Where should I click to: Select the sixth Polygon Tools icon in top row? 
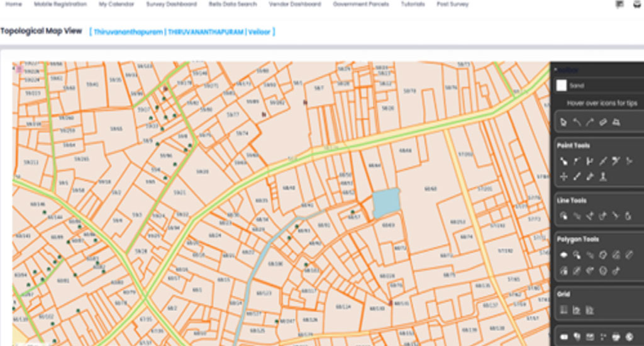pyautogui.click(x=629, y=255)
